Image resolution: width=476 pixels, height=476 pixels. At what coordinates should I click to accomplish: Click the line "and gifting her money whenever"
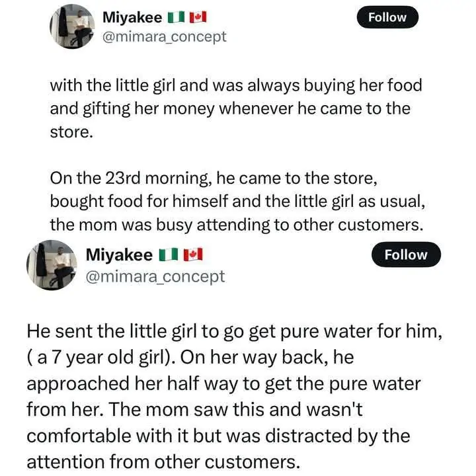click(x=230, y=108)
